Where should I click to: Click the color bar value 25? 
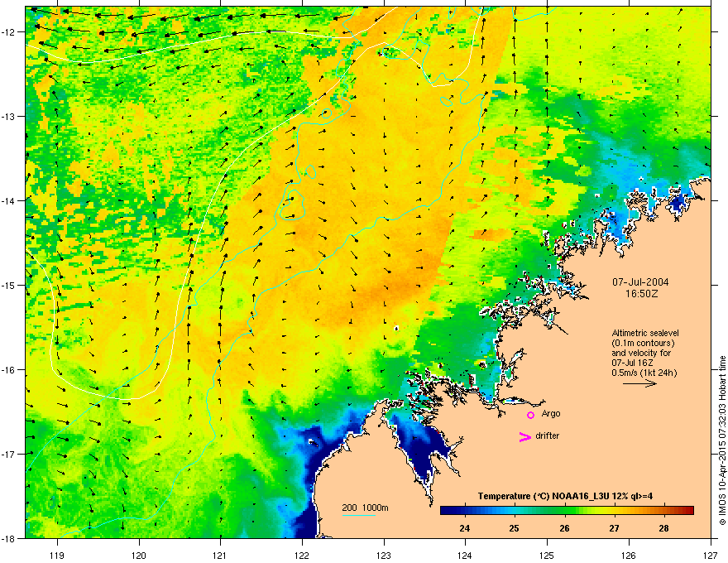pyautogui.click(x=514, y=528)
